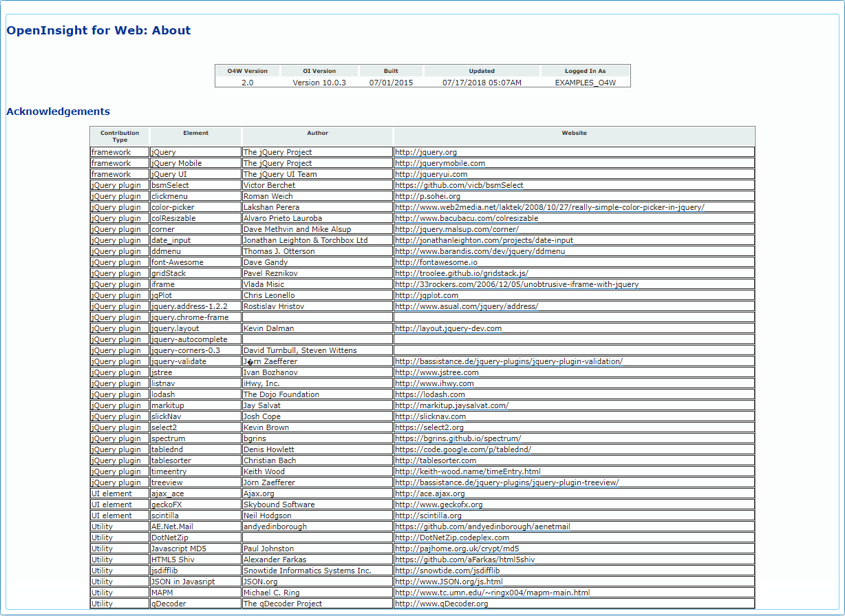
Task: Select the Javascript MD5 element cell
Action: point(196,549)
